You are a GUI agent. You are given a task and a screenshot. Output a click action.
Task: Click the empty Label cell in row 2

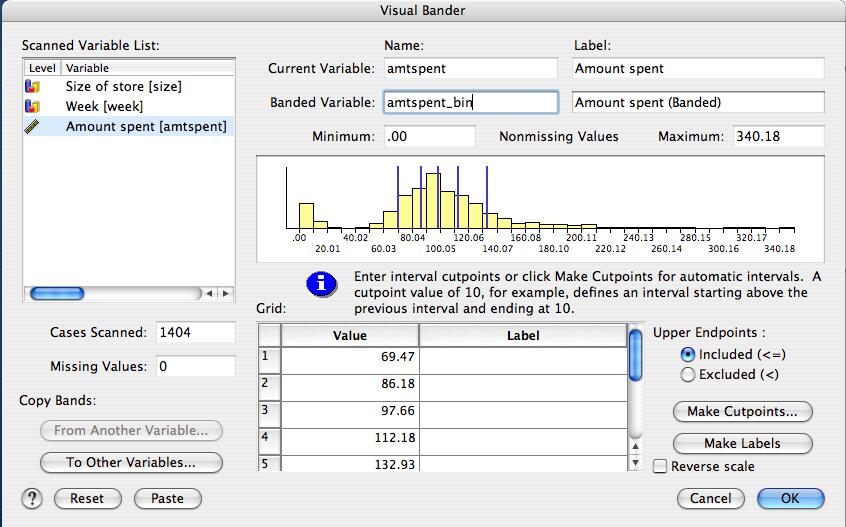pos(523,388)
